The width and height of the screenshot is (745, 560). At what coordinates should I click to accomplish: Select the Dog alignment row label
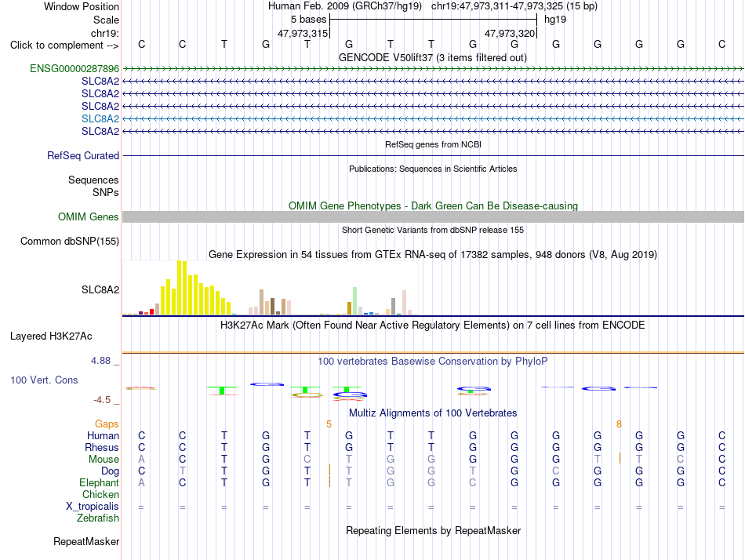(x=110, y=471)
